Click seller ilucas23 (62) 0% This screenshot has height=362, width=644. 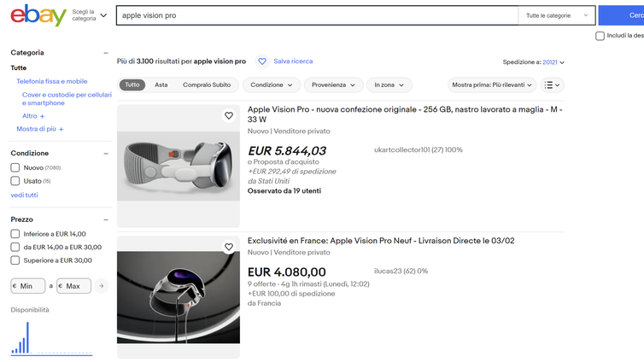coord(401,271)
